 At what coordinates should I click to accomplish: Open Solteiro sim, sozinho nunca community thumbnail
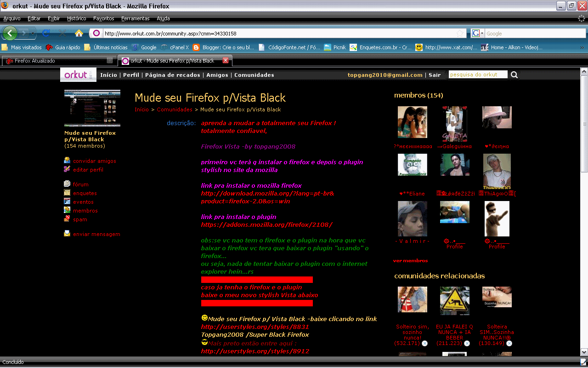point(412,299)
